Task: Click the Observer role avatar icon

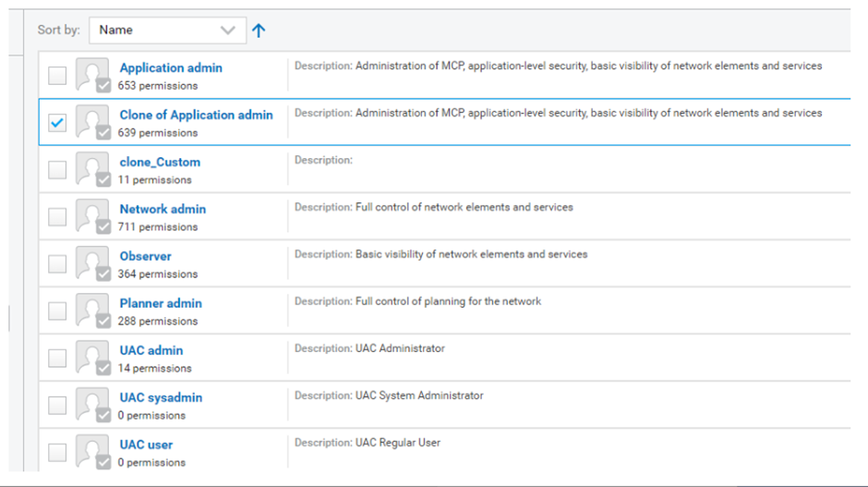Action: [x=92, y=262]
